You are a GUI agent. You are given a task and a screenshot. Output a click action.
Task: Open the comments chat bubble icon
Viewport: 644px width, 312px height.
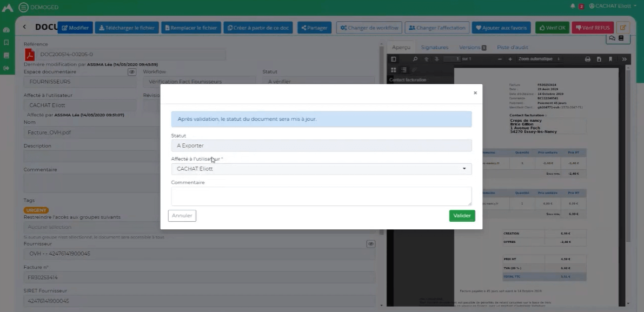[612, 38]
